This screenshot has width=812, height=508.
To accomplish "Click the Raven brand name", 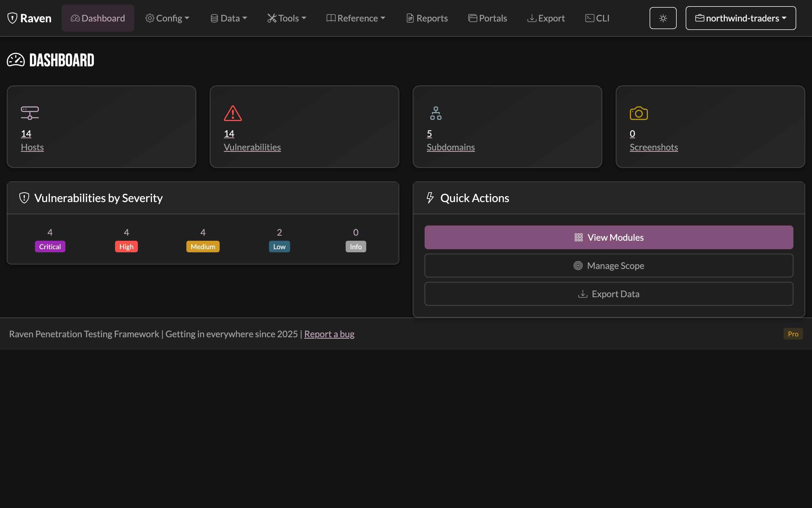I will click(x=36, y=18).
